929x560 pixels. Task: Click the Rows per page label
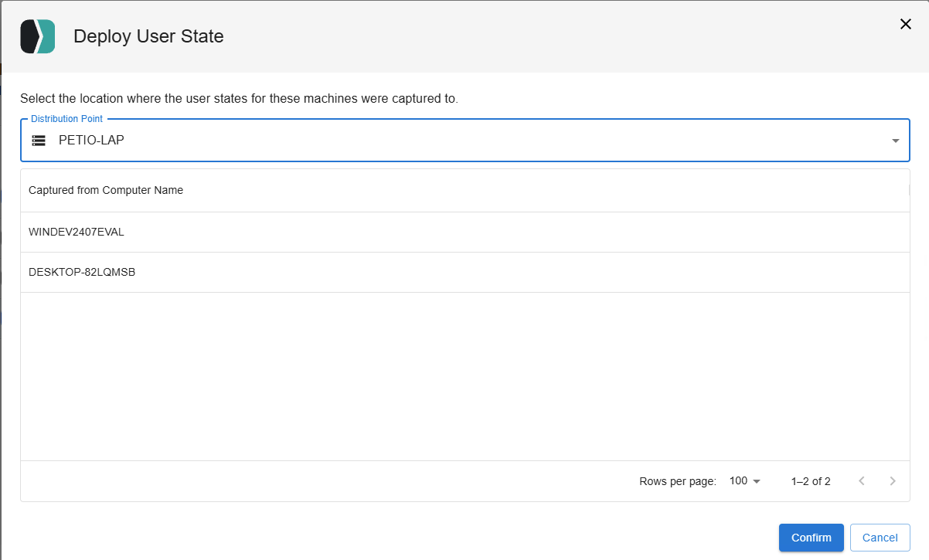678,481
